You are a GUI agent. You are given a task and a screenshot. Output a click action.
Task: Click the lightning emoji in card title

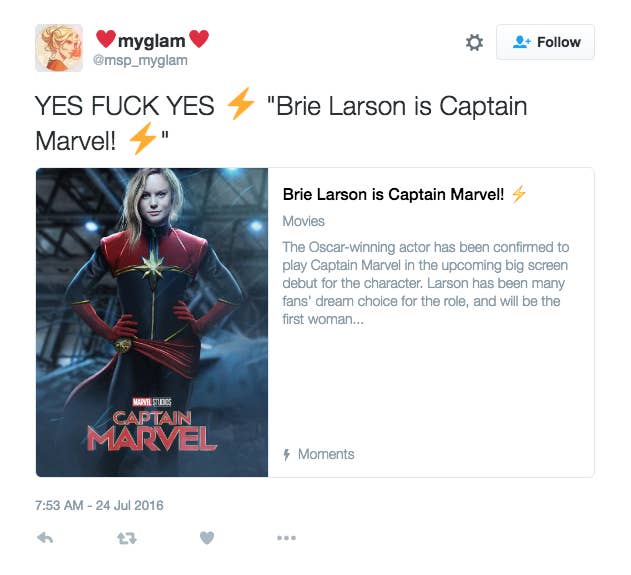pyautogui.click(x=519, y=194)
